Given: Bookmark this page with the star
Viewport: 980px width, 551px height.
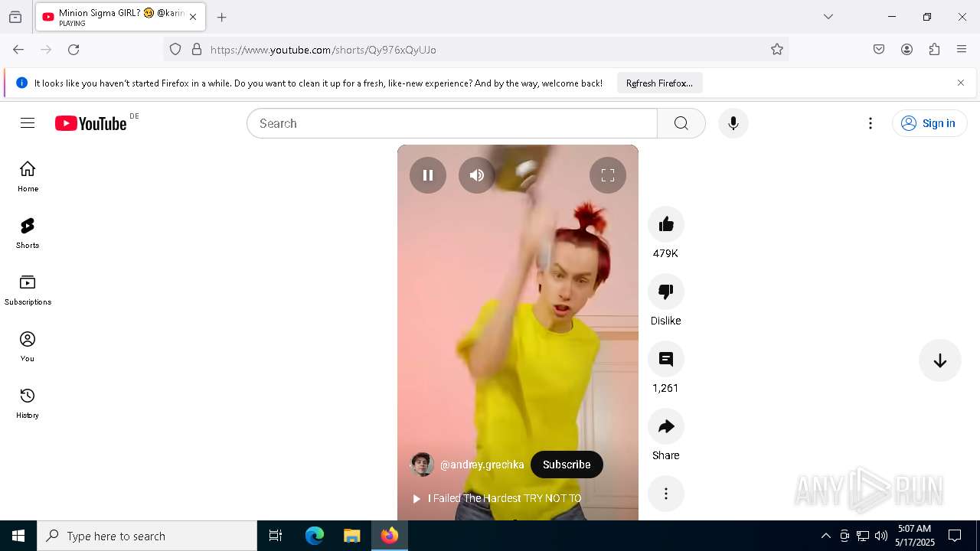Looking at the screenshot, I should pos(777,50).
